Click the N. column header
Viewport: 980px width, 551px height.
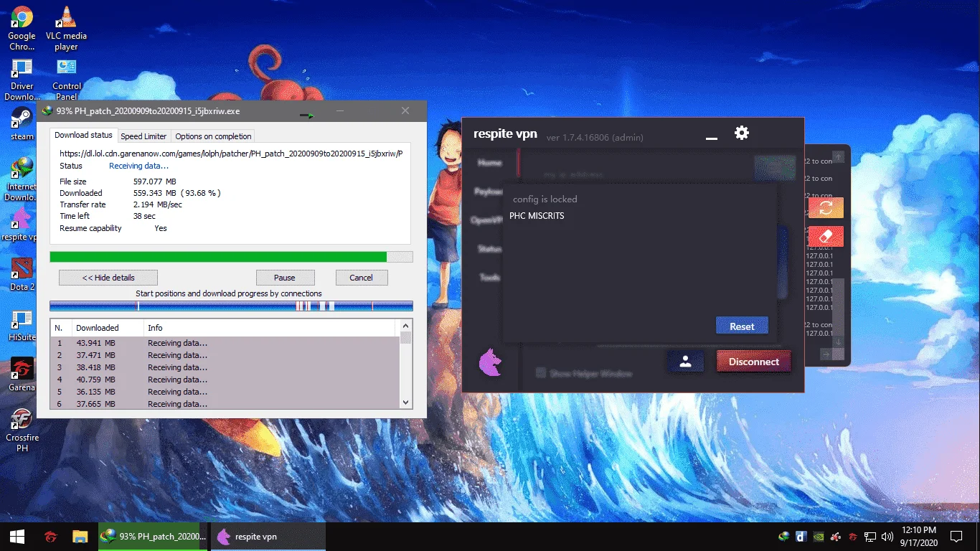click(x=61, y=328)
